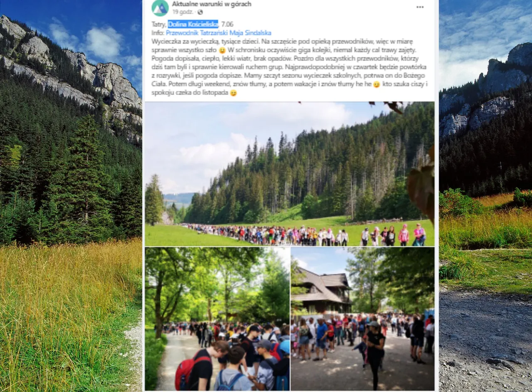This screenshot has height=392, width=532.
Task: Open the wide photo of hikers in the meadow
Action: (289, 174)
